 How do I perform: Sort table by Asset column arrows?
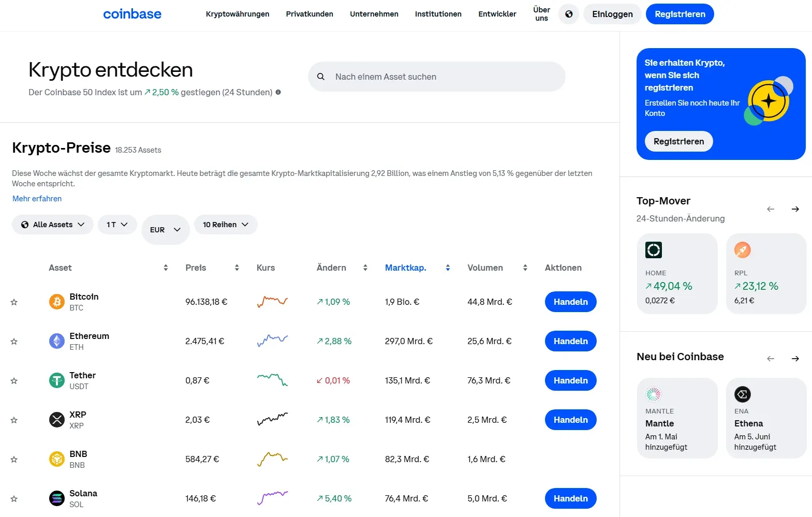166,268
